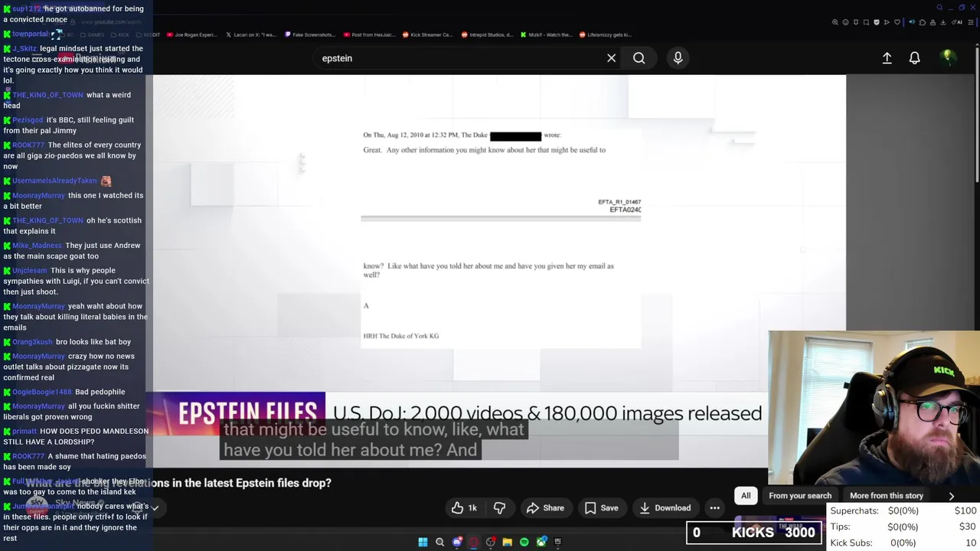This screenshot has width=980, height=551.
Task: Clear the YouTube search box text
Action: (611, 58)
